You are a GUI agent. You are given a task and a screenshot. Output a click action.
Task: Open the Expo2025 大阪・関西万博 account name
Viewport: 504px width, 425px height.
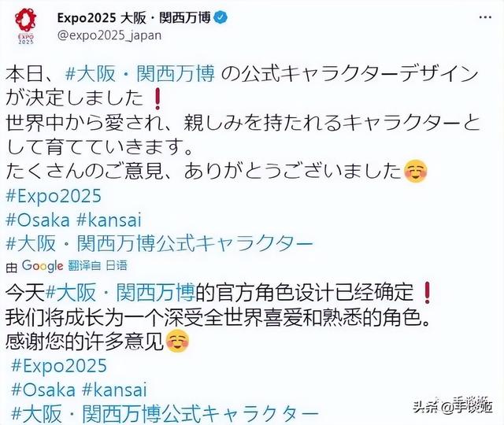(134, 17)
